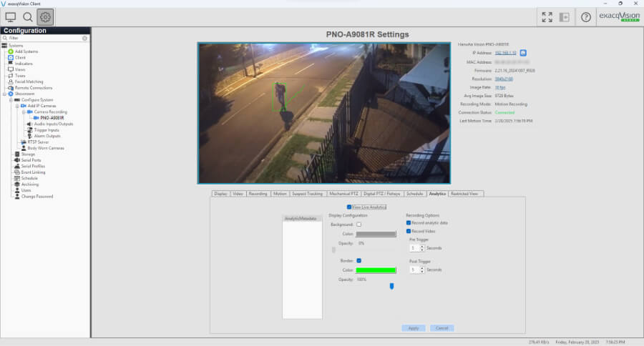This screenshot has width=644, height=346.
Task: Click the Apply button
Action: (414, 327)
